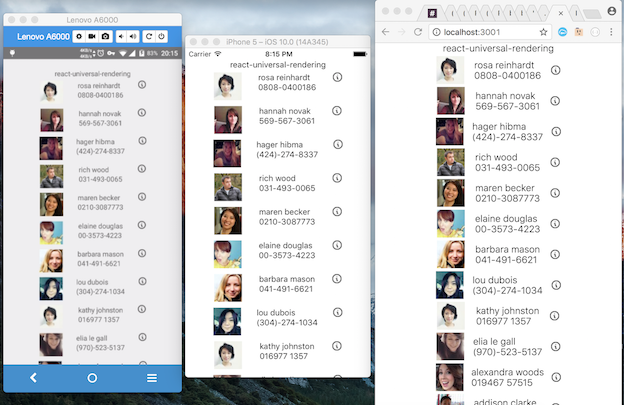The height and width of the screenshot is (405, 624).
Task: Open info for maren becker in Android window
Action: (142, 197)
